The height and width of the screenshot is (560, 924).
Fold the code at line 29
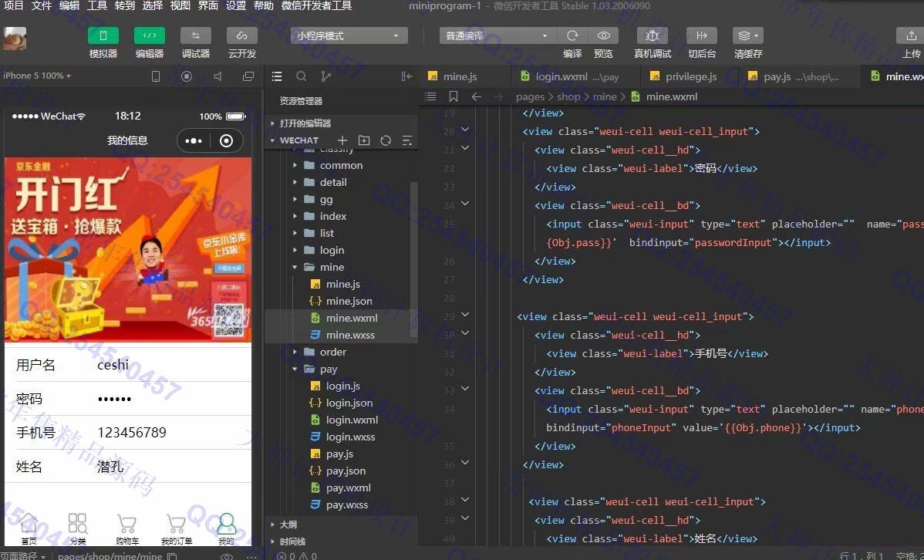[466, 315]
